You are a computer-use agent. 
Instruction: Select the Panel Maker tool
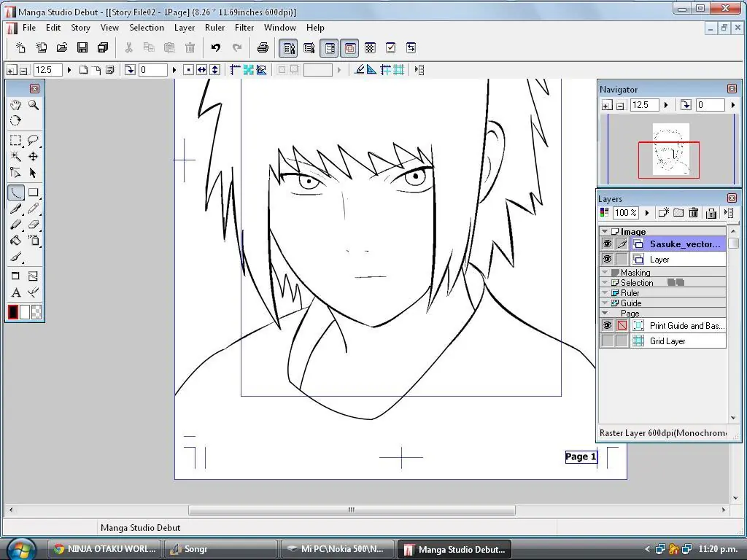click(x=16, y=276)
